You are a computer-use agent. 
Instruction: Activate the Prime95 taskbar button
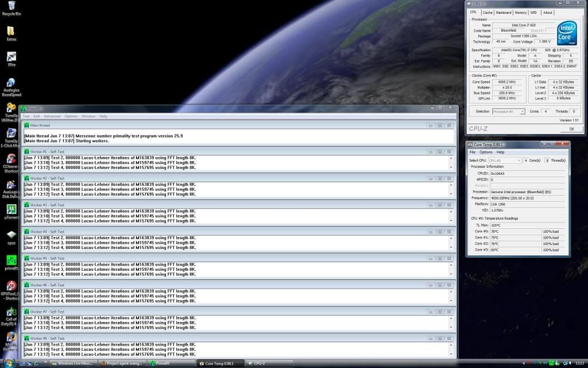171,363
